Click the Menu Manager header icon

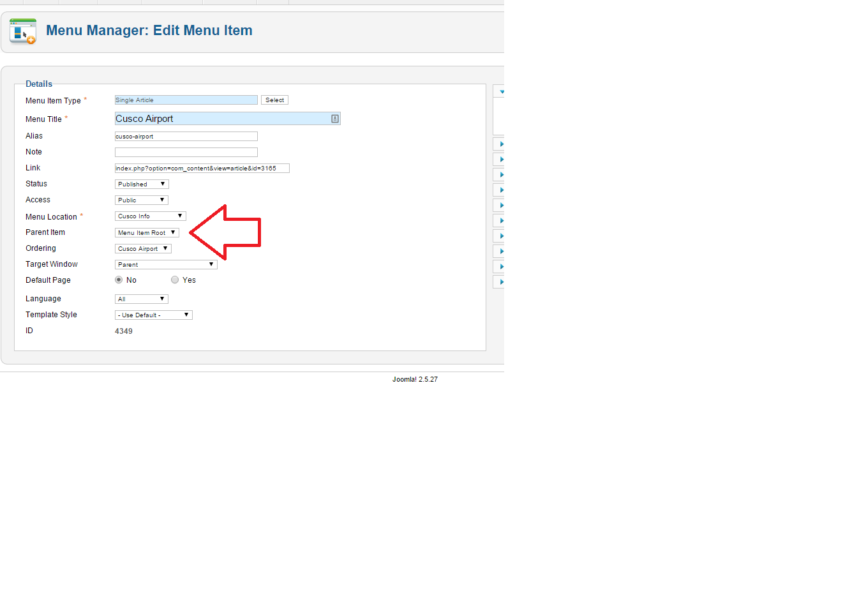tap(23, 31)
